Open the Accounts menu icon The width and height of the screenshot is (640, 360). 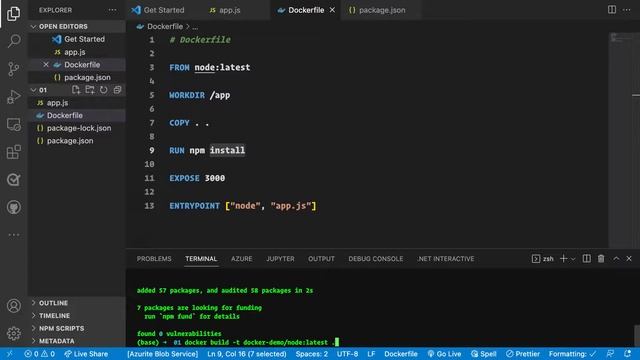[x=13, y=306]
